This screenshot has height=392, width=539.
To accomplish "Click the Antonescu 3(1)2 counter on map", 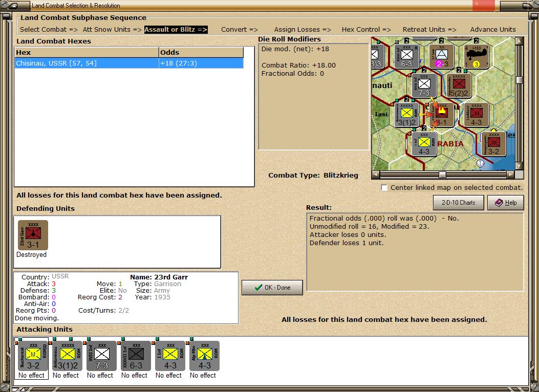I will point(406,115).
